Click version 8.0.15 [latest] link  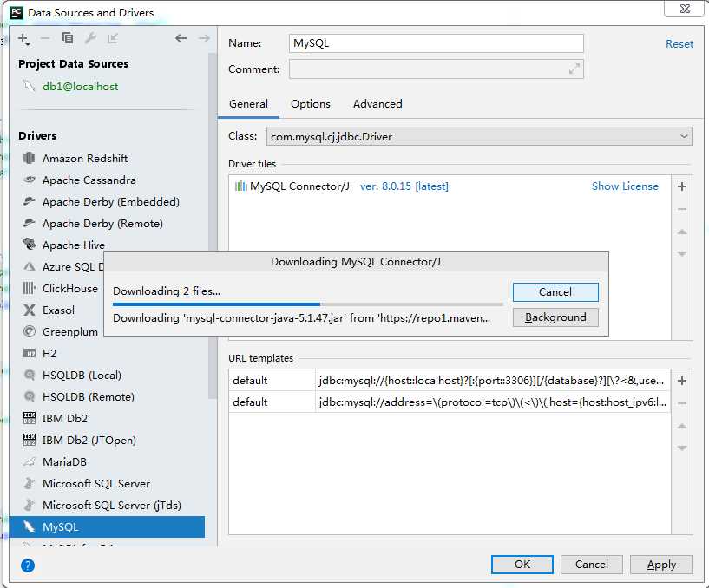tap(404, 186)
